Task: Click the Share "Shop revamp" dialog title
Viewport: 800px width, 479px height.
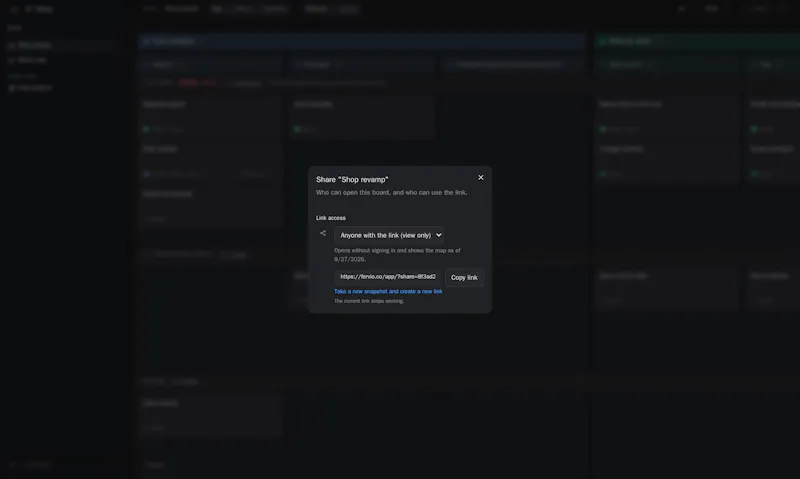Action: pos(352,180)
